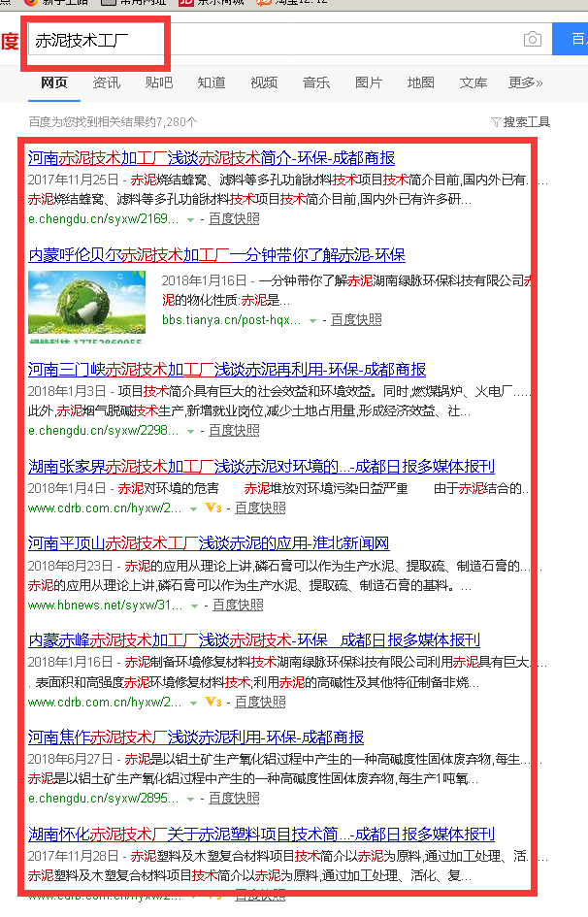588x917 pixels.
Task: Select the 网页 tab
Action: [54, 82]
